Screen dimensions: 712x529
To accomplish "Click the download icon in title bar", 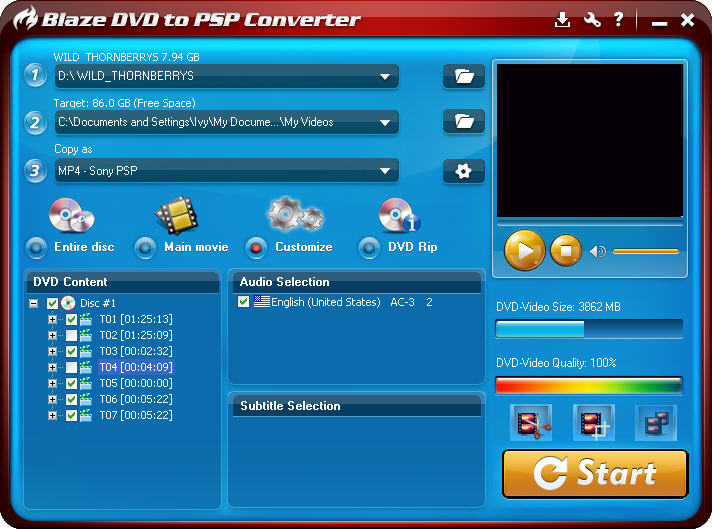I will tap(562, 20).
